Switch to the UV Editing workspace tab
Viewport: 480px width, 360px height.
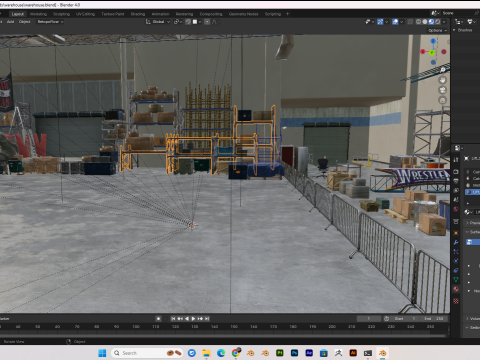85,14
